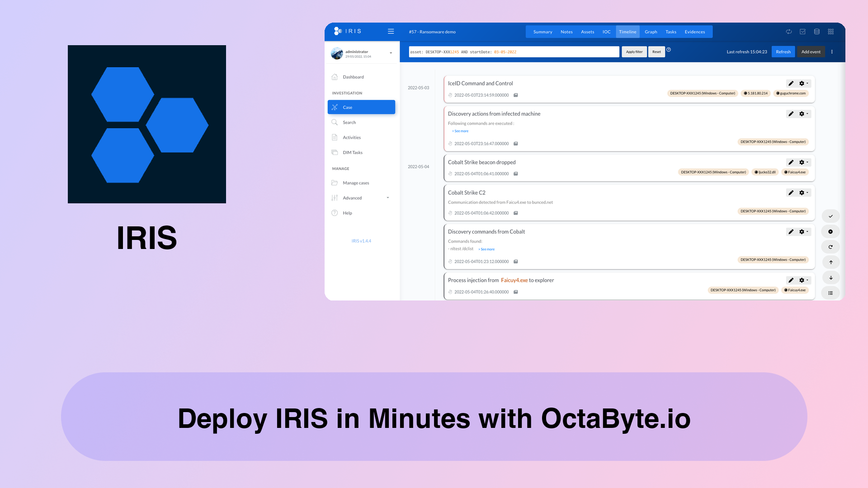The width and height of the screenshot is (868, 488).
Task: Click the timeline filter query field
Action: (x=514, y=52)
